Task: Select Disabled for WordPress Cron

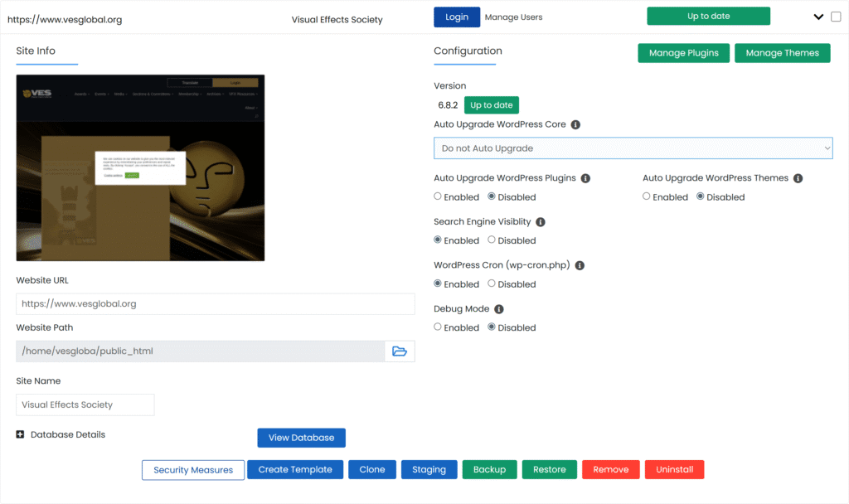Action: pyautogui.click(x=492, y=283)
